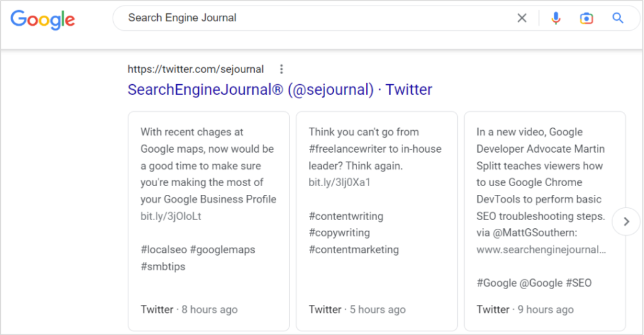Submit search using the magnifying glass icon

618,18
